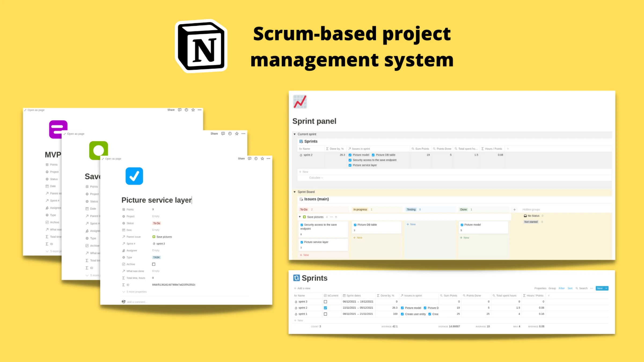Collapse the Current sprint section
The image size is (644, 362).
[294, 134]
